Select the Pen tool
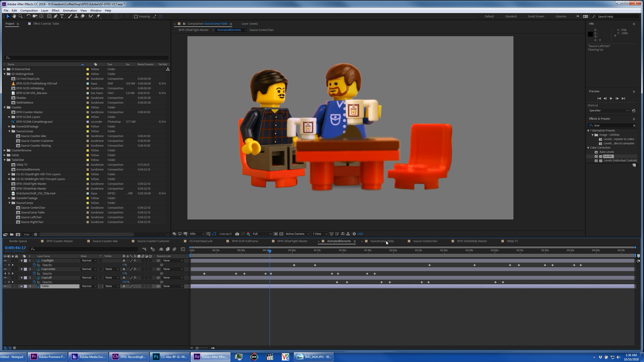This screenshot has width=644, height=362. (56, 16)
